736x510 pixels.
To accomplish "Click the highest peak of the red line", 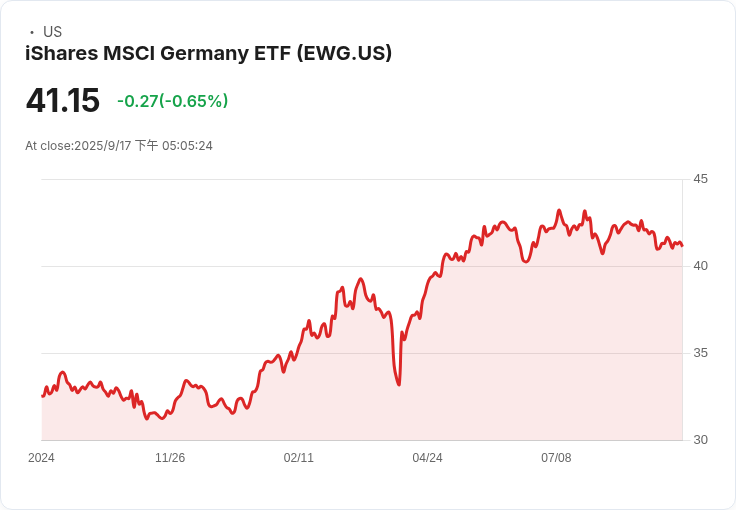I will click(x=559, y=211).
